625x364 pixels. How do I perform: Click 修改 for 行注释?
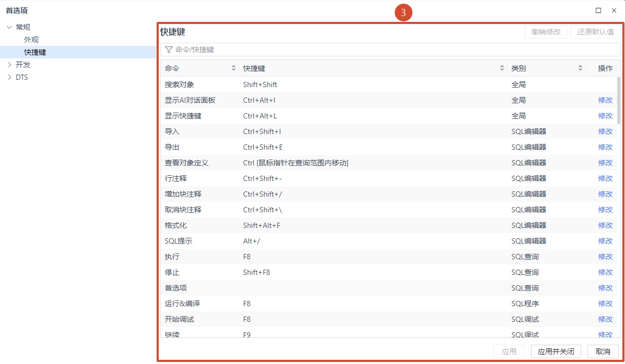[x=605, y=178]
